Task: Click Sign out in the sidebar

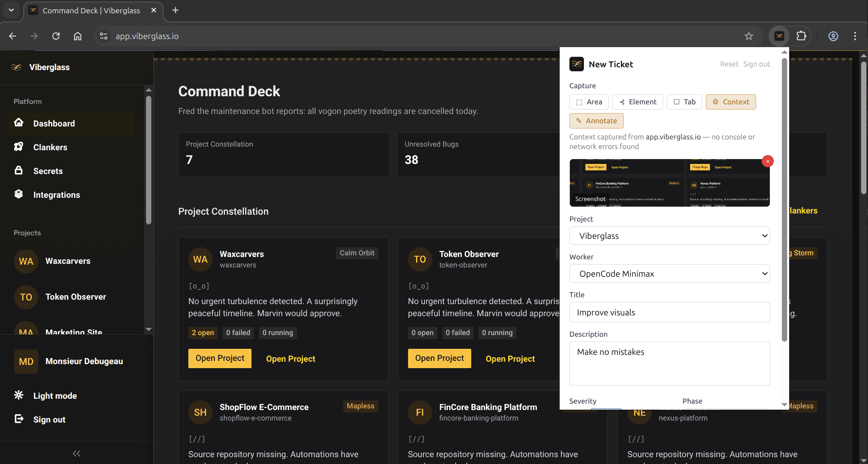Action: click(x=49, y=420)
